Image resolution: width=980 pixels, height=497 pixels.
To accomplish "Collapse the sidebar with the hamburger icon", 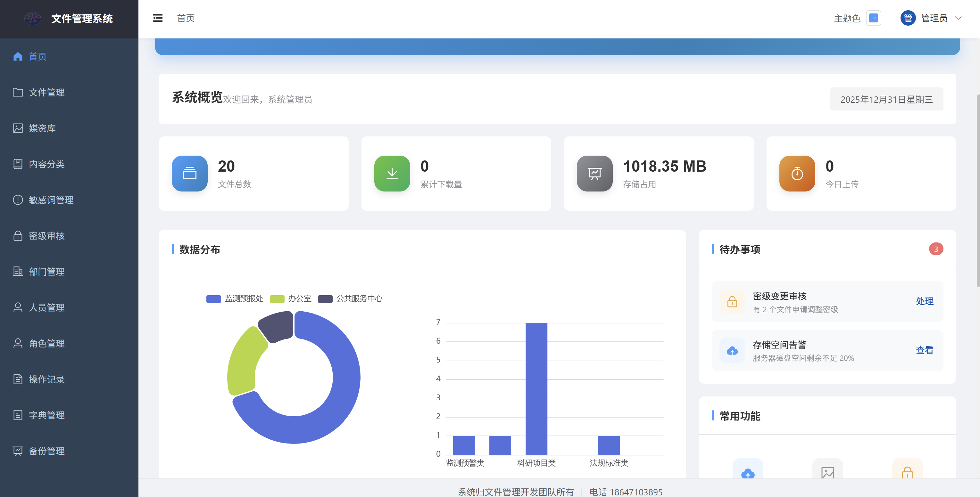I will click(x=157, y=18).
